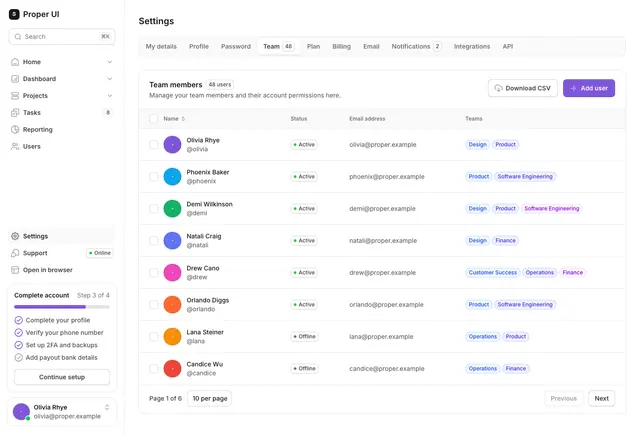640x435 pixels.
Task: Click the Proper UI logo icon
Action: coord(14,14)
